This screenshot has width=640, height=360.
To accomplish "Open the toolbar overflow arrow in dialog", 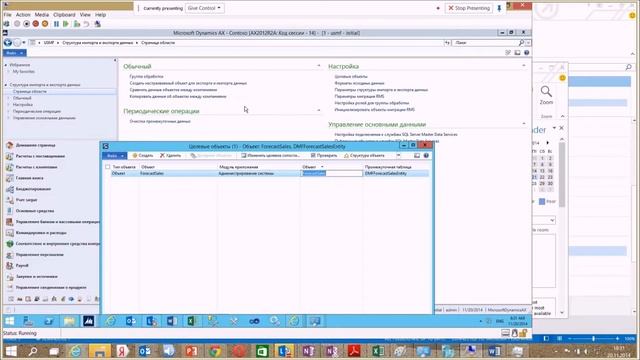I will point(398,156).
